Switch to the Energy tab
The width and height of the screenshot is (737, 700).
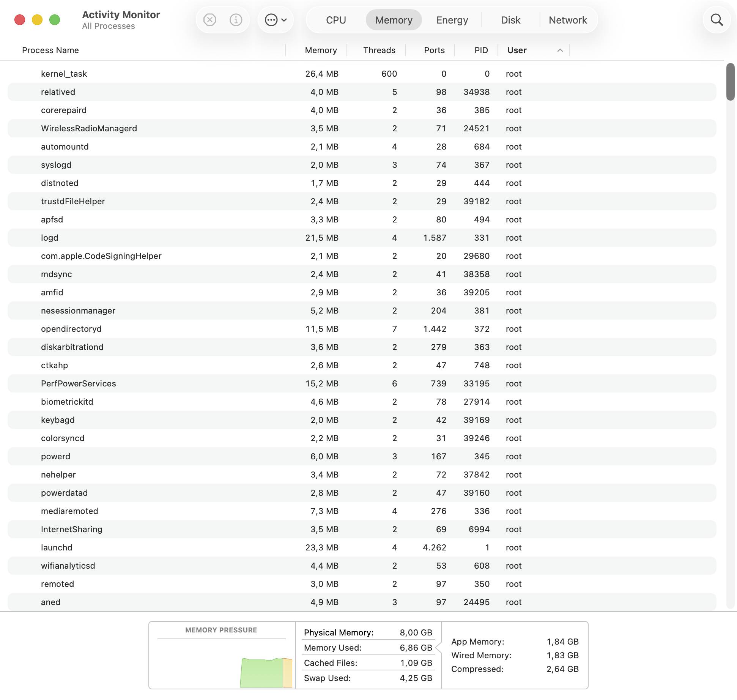tap(452, 20)
